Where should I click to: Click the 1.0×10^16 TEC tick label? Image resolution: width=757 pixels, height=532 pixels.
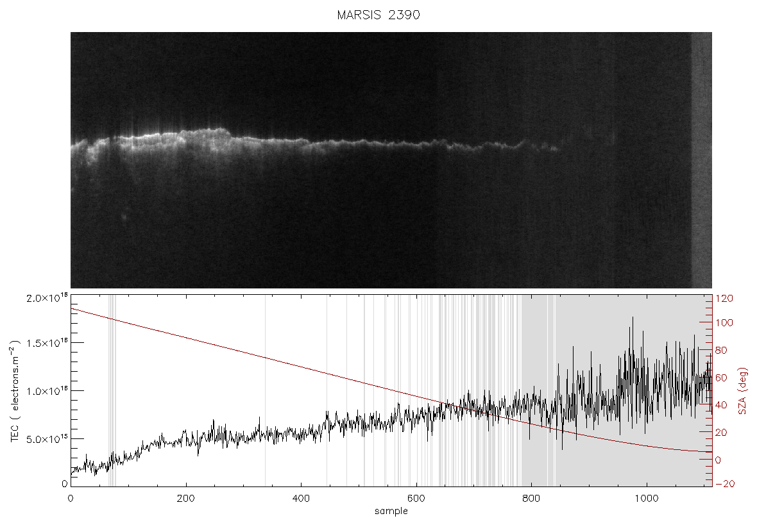point(47,391)
